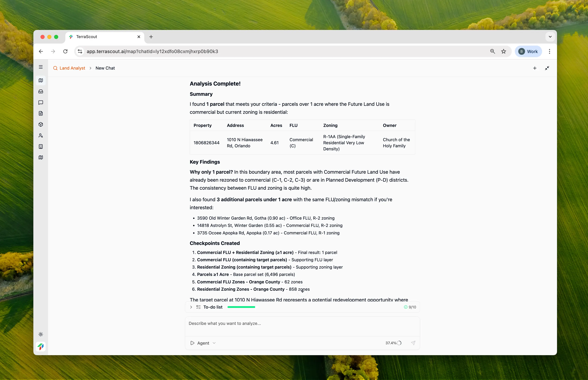Screen dimensions: 588x380
Task: Open the Chrome tab list dropdown arrow
Action: tap(550, 37)
